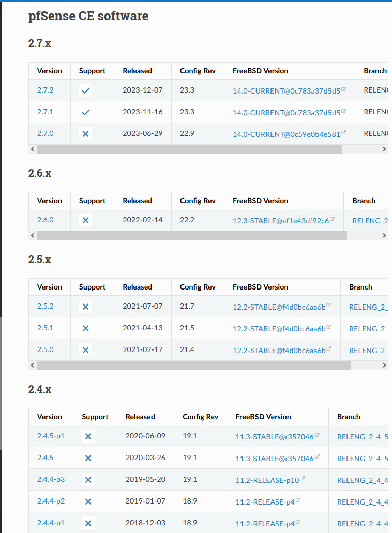Click release date 2020-06-09 cell
This screenshot has height=533, width=392.
pos(145,436)
